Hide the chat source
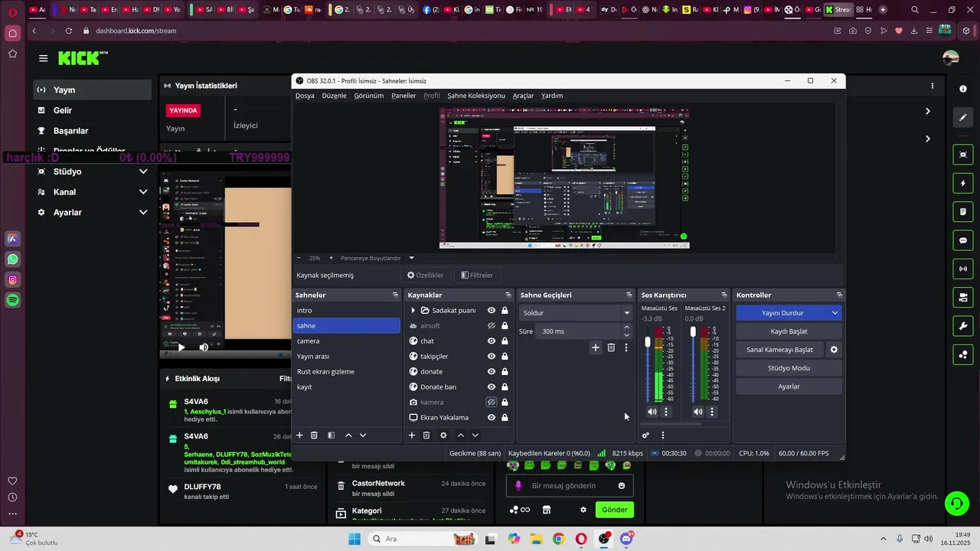 pos(492,341)
